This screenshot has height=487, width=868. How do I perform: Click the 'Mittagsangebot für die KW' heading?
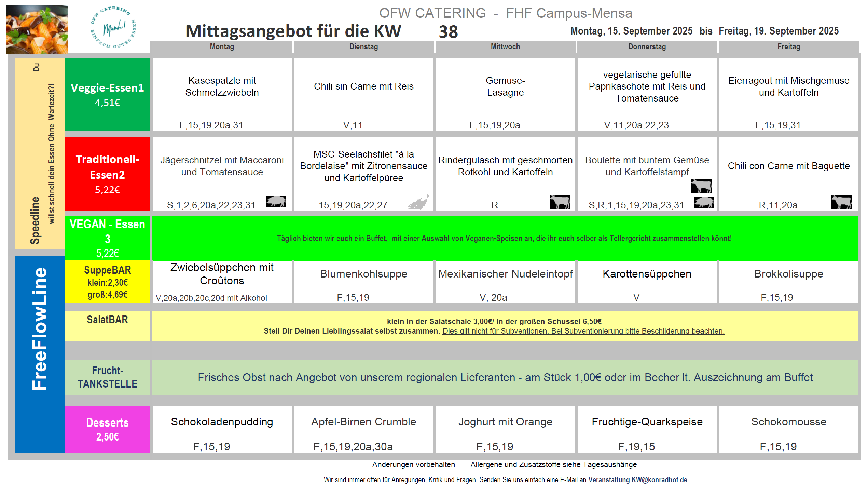pyautogui.click(x=293, y=31)
